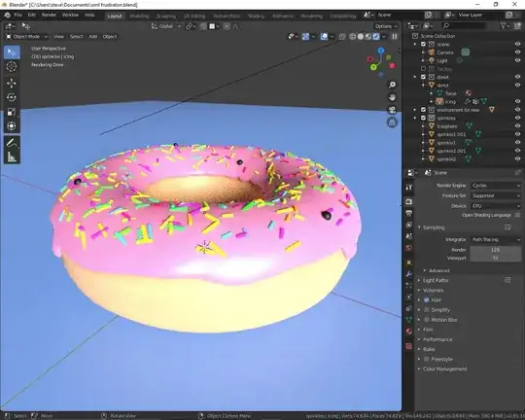
Task: Switch viewport to solid shading
Action: (x=361, y=37)
